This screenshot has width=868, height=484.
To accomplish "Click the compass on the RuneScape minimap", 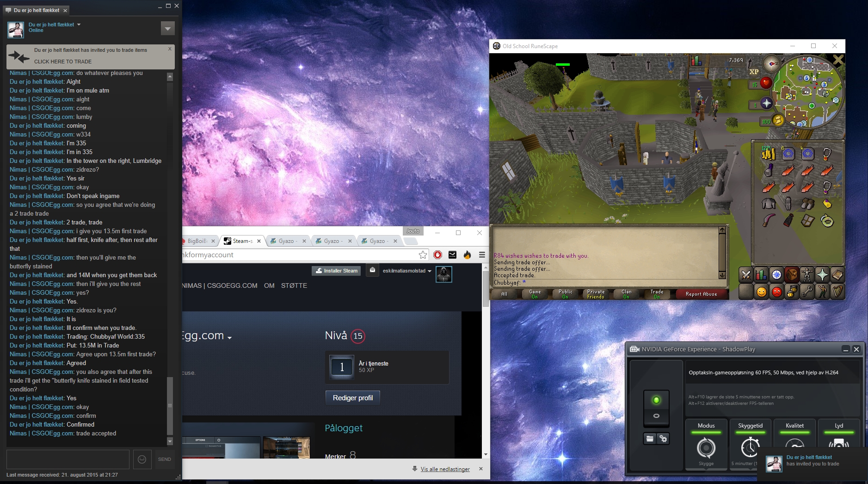I will click(x=771, y=62).
